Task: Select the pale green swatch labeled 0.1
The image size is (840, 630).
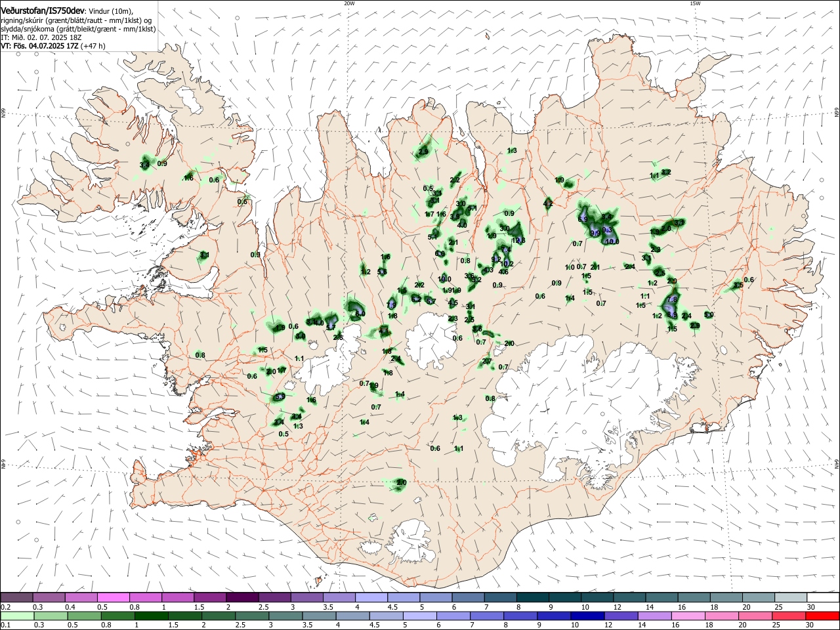Action: (x=16, y=616)
